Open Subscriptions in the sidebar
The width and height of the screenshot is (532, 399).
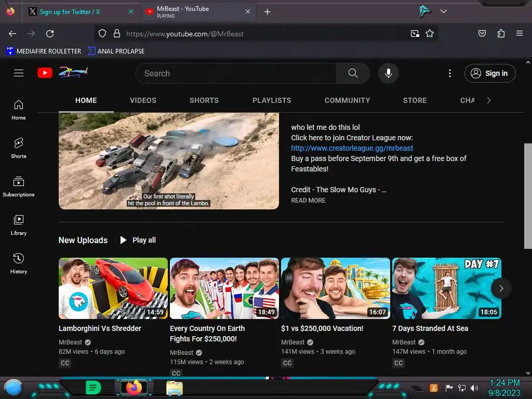[19, 187]
